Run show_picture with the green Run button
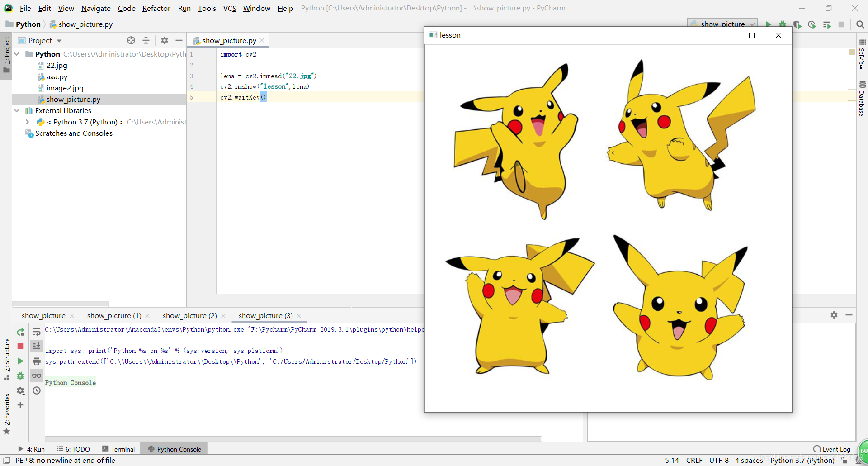 pos(768,24)
